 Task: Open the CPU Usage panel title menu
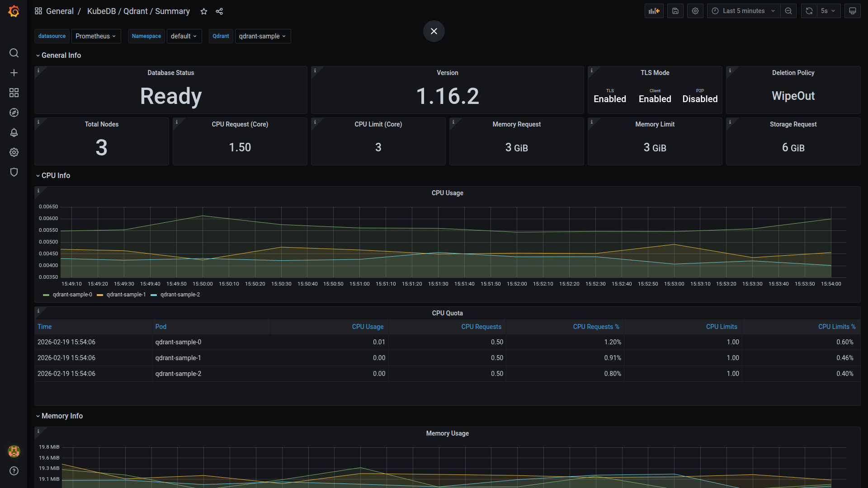(x=447, y=193)
